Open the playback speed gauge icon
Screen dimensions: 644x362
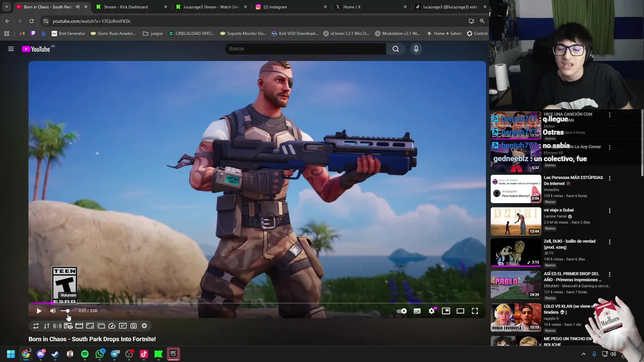tap(112, 326)
